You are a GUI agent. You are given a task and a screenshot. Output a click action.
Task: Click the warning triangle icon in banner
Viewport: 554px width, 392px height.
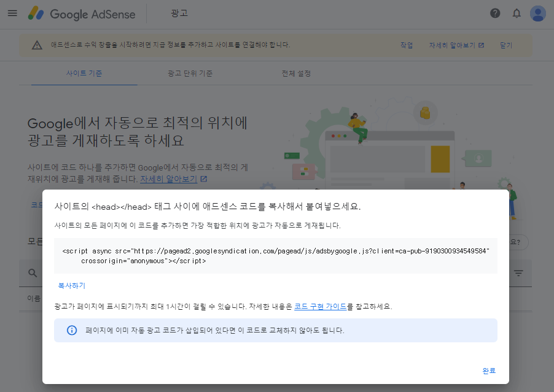click(x=37, y=45)
